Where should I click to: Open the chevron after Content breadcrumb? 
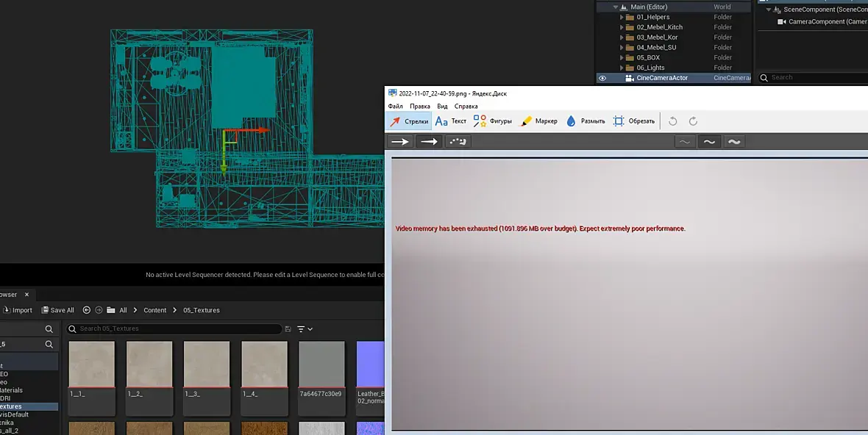[175, 310]
